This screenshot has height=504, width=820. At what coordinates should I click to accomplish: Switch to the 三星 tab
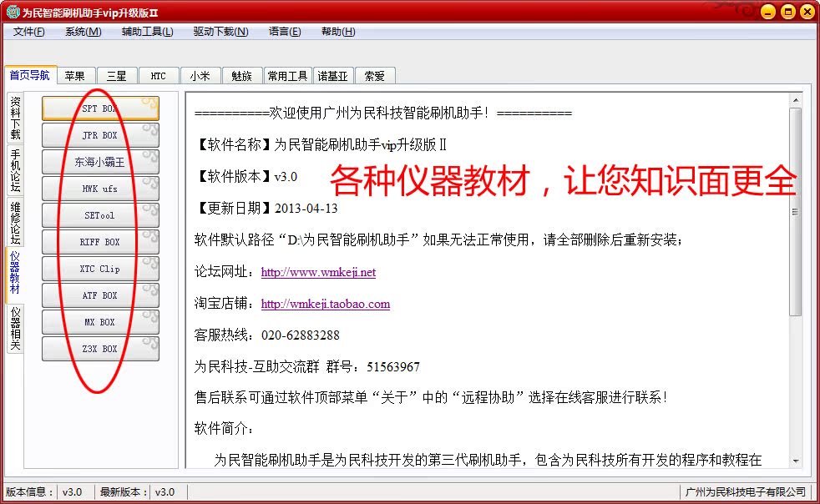(x=117, y=74)
